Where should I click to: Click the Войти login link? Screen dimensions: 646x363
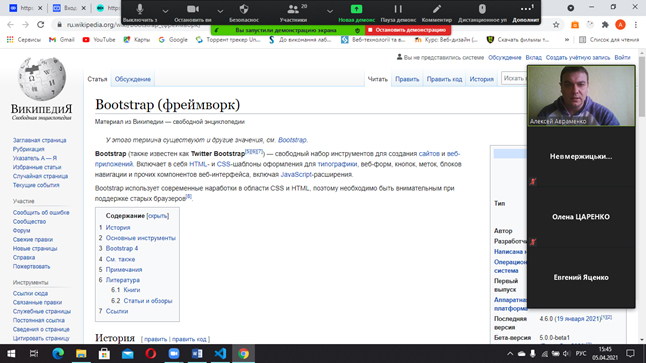pos(622,58)
